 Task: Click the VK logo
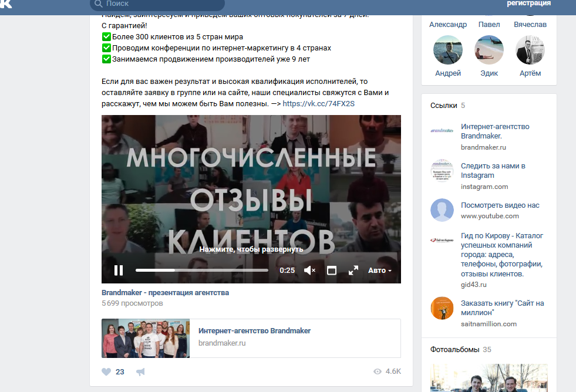[6, 4]
